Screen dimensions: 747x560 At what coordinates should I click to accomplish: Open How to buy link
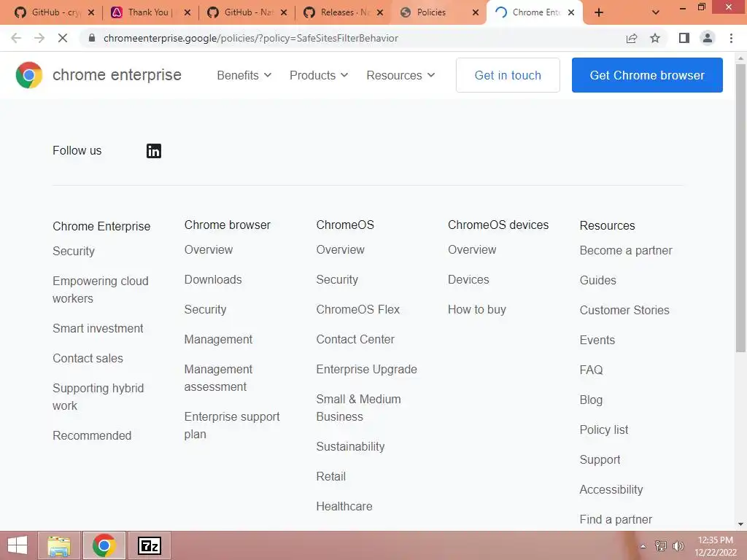[x=477, y=309]
